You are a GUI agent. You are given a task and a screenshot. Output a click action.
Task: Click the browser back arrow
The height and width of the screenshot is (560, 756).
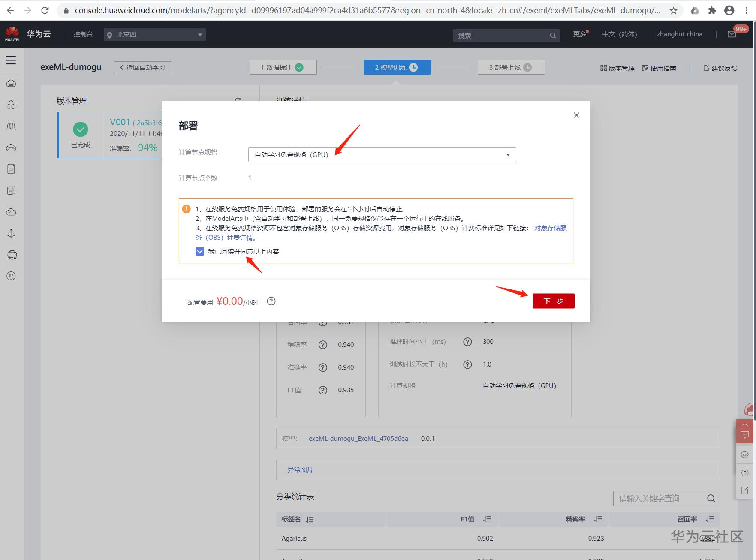pos(10,10)
